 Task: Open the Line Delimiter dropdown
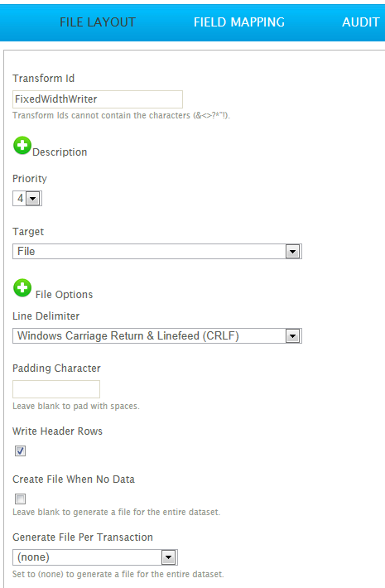(x=157, y=335)
